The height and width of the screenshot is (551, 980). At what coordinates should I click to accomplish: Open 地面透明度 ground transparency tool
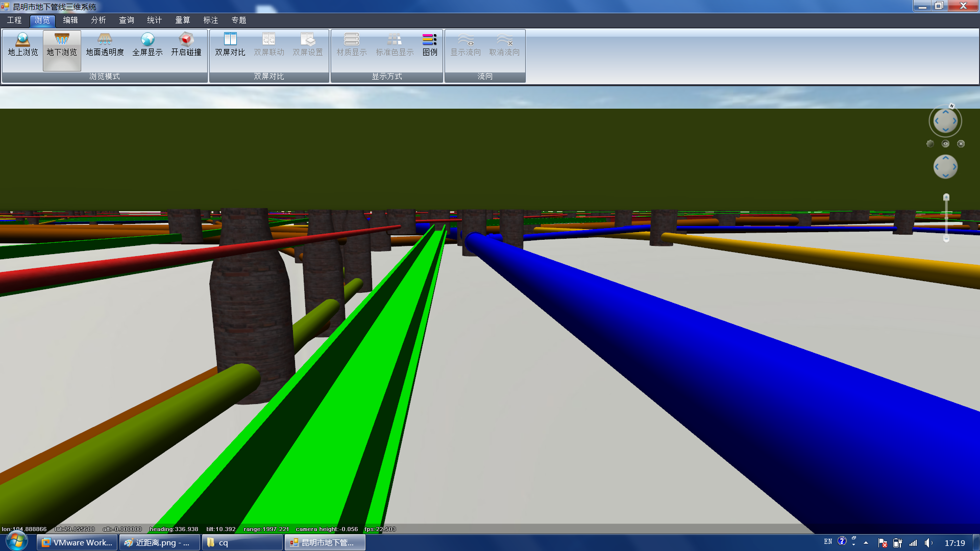(x=105, y=45)
